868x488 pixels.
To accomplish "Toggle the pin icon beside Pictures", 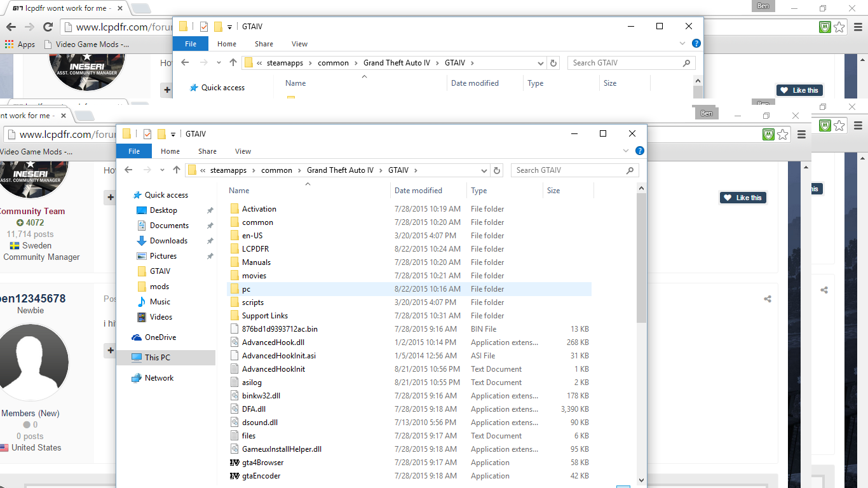I will tap(210, 256).
